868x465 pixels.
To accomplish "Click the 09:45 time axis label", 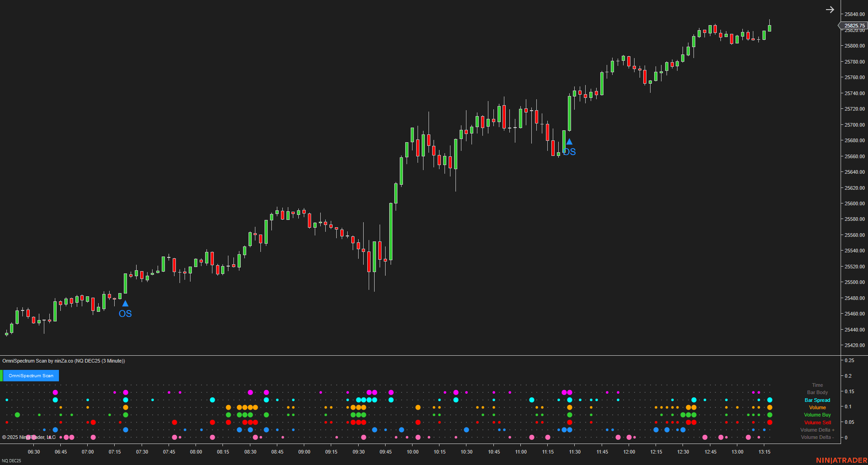I will pos(386,452).
